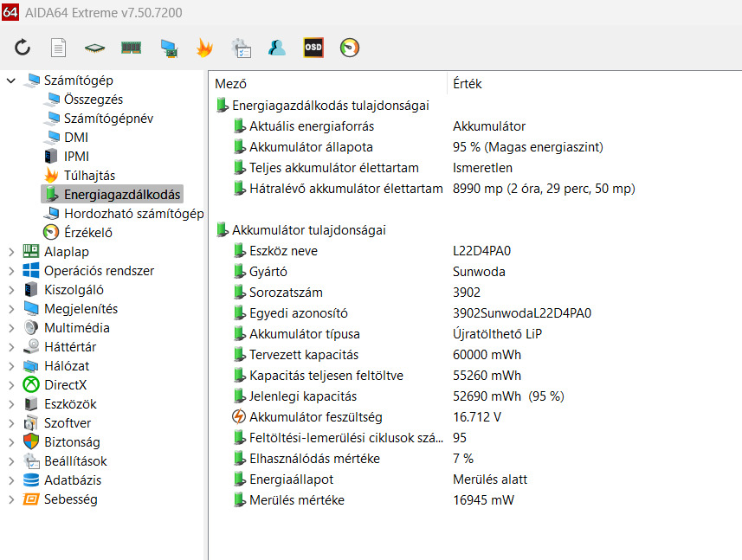This screenshot has width=742, height=560.
Task: Expand the Alaplap tree node
Action: [11, 252]
